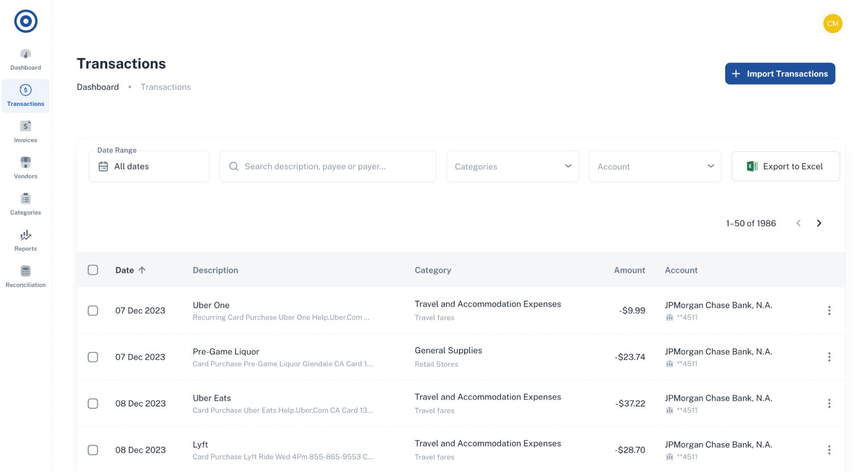Check the Uber One transaction checkbox

[92, 311]
